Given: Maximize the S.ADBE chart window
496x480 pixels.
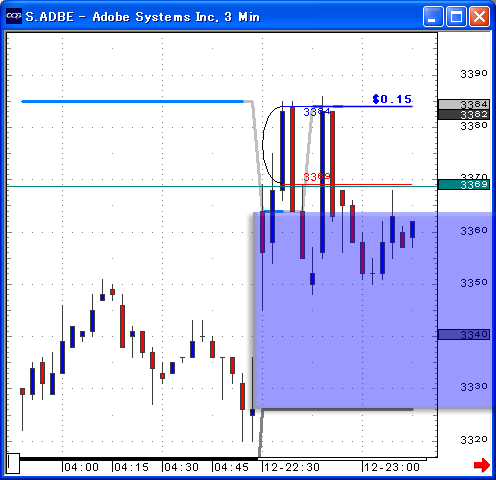Looking at the screenshot, I should (x=456, y=16).
